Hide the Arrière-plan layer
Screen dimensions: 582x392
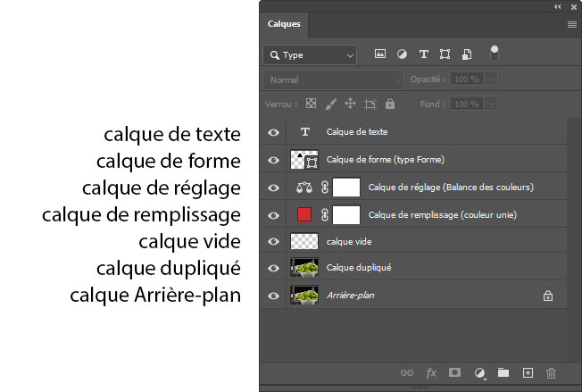coord(273,296)
